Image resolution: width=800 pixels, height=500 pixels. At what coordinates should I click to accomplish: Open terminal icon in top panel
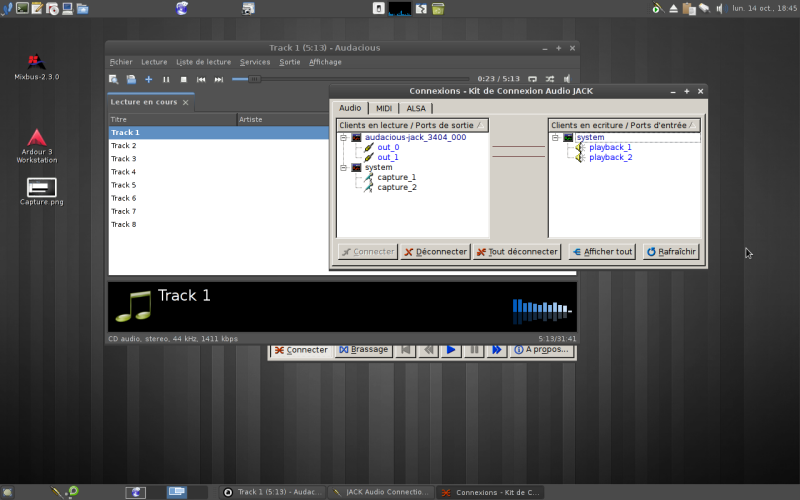[x=22, y=8]
